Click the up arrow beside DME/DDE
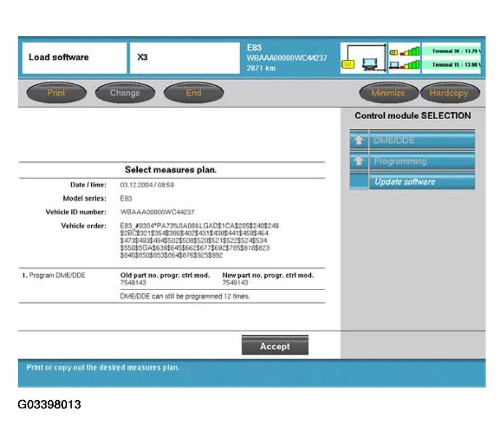 coord(359,140)
